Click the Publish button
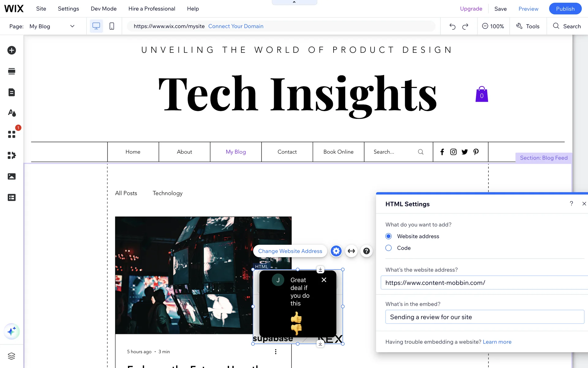This screenshot has width=588, height=368. click(565, 9)
